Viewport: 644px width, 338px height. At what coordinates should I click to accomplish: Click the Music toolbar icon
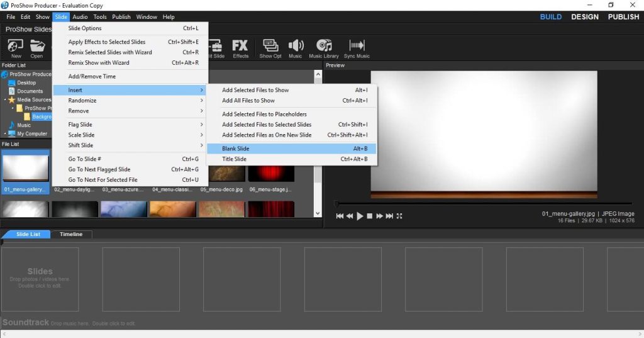[x=295, y=47]
